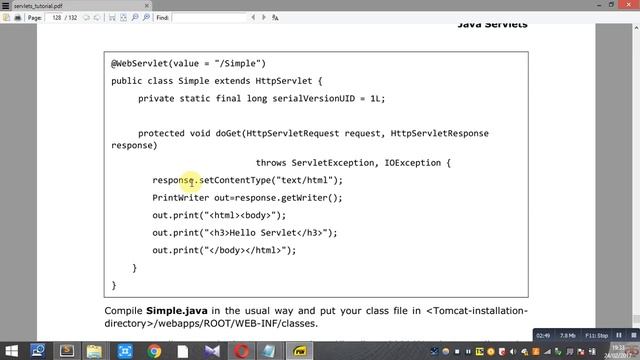Click the word PrintWriter in the code
The height and width of the screenshot is (360, 640).
(180, 198)
